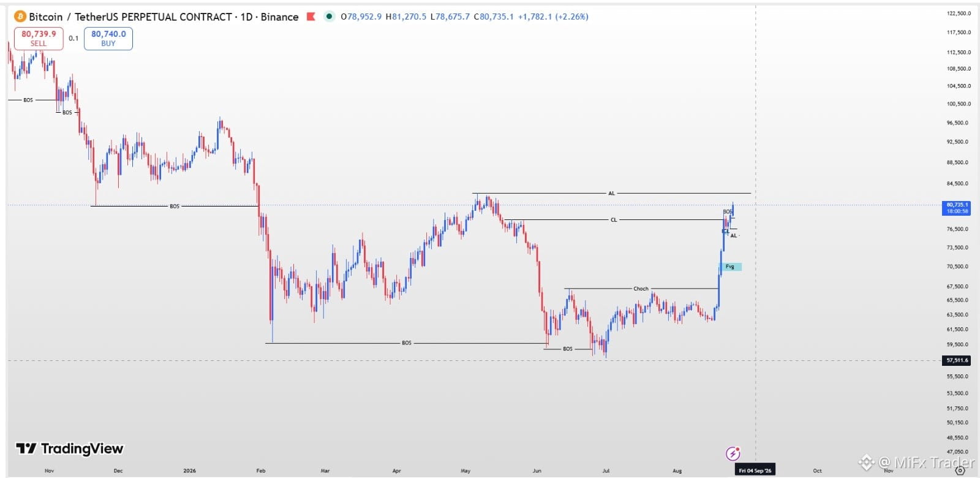Click the 59,500.0 price scale label
Image resolution: width=980 pixels, height=478 pixels.
pos(957,344)
